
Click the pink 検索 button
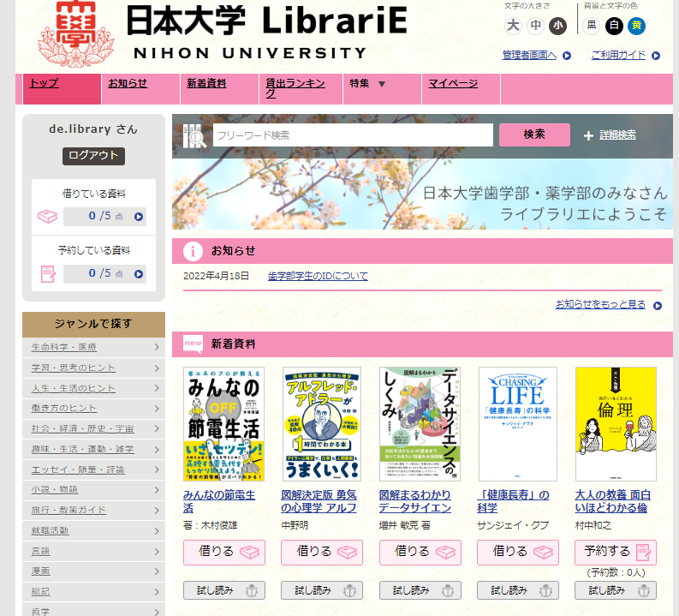click(x=534, y=135)
